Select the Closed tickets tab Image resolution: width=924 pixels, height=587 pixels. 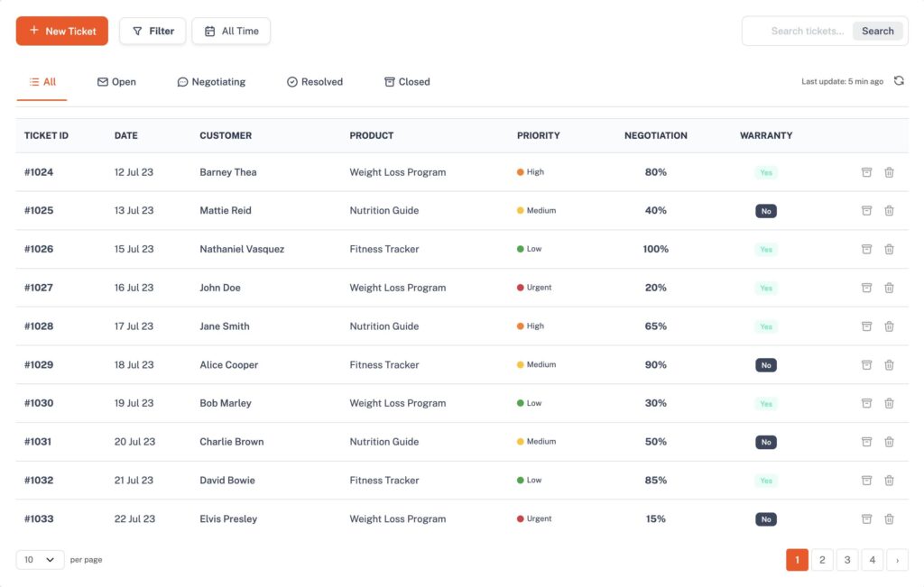point(407,82)
